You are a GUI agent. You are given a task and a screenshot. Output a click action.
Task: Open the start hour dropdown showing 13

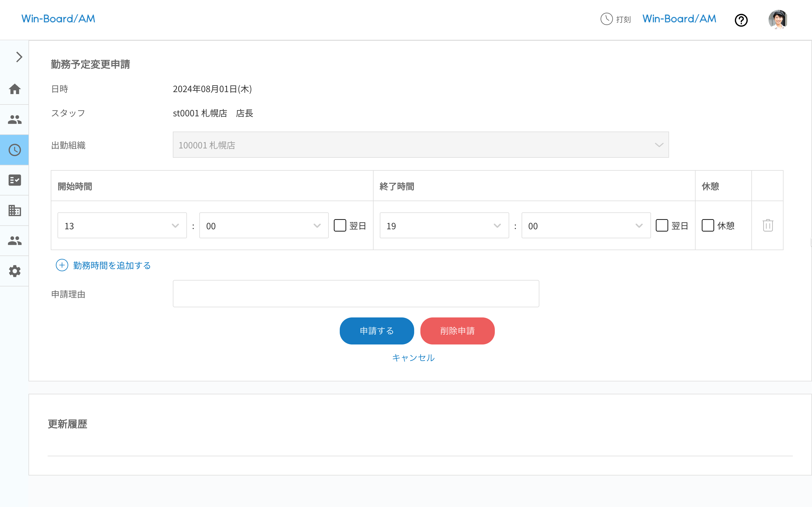pyautogui.click(x=122, y=225)
